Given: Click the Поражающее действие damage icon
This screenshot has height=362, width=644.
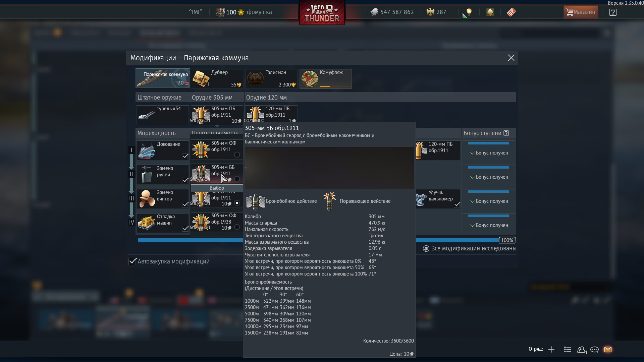Looking at the screenshot, I should pos(329,201).
